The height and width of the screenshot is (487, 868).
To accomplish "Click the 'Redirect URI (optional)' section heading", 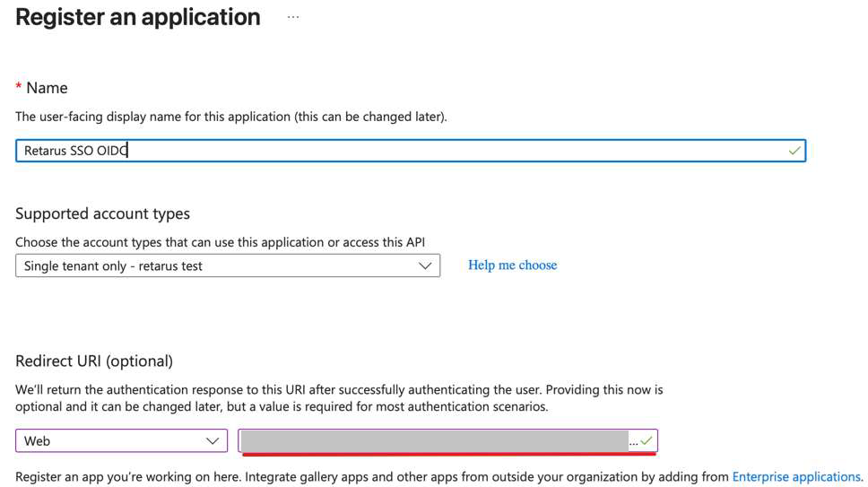I will (x=94, y=361).
